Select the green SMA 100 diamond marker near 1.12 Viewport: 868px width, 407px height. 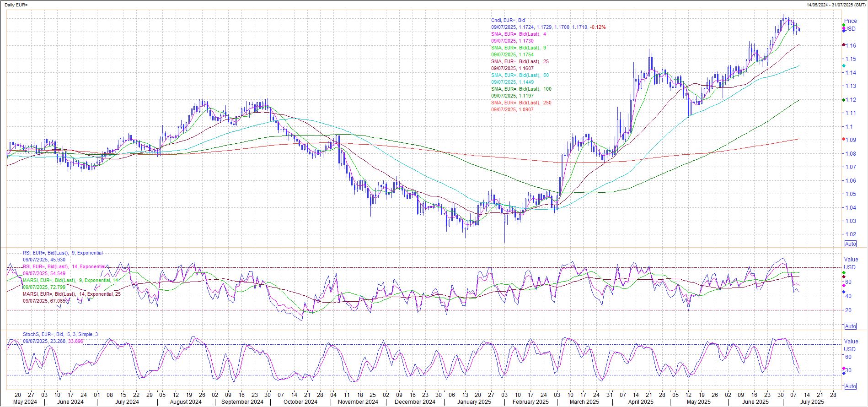click(844, 100)
